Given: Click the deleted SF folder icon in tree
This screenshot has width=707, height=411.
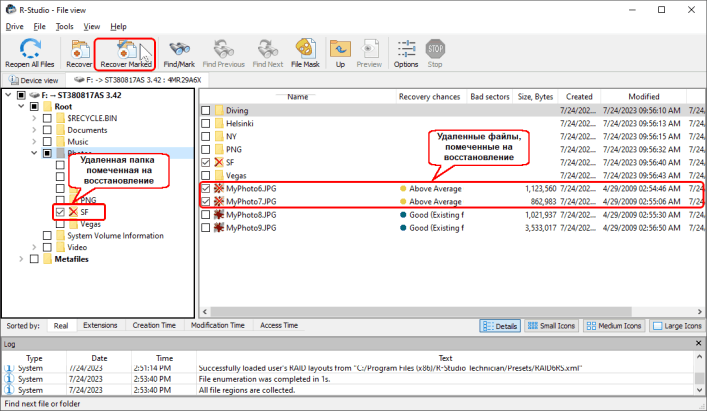Looking at the screenshot, I should 73,212.
